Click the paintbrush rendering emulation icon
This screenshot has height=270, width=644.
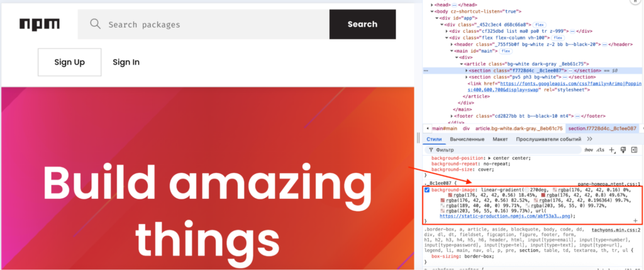623,150
